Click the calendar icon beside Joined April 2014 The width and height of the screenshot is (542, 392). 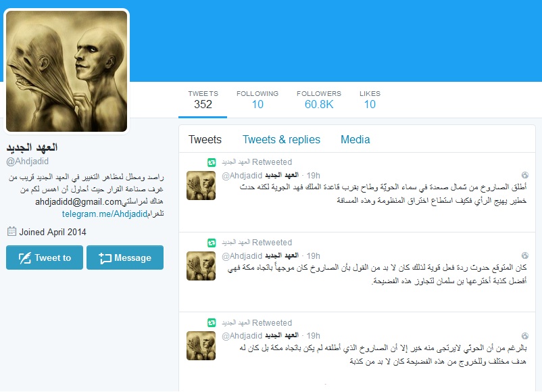click(x=11, y=231)
